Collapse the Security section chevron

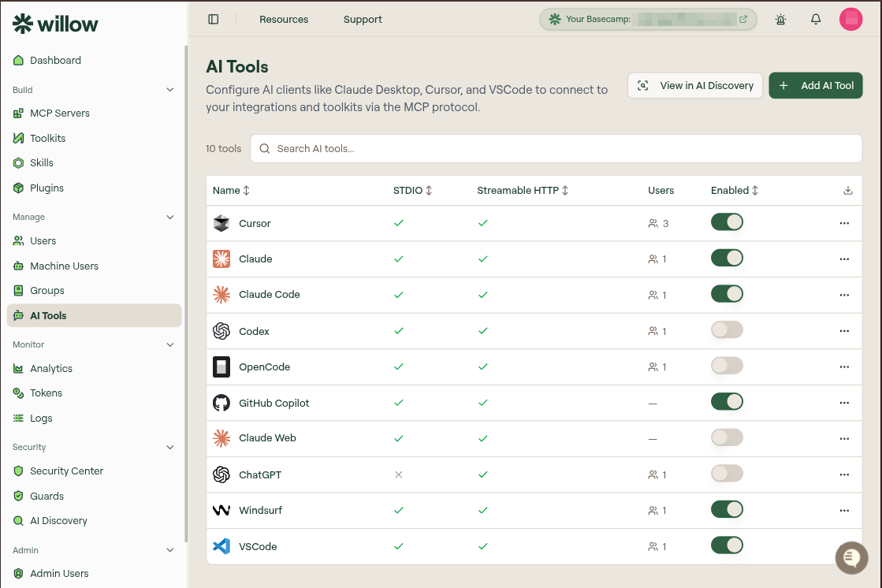[170, 448]
